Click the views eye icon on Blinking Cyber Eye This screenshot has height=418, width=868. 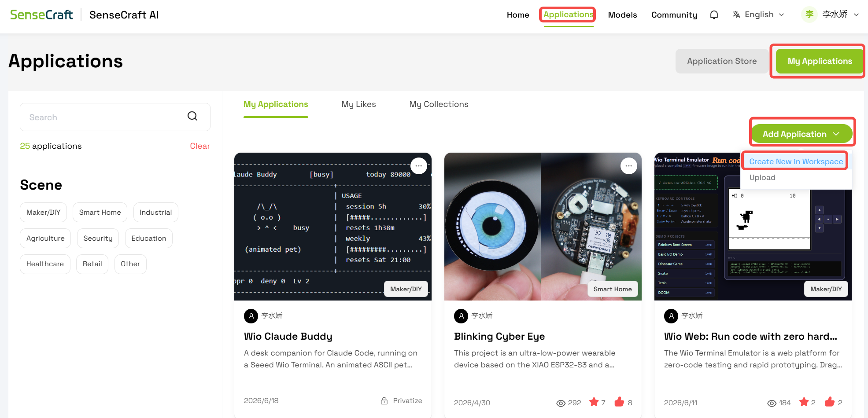[561, 403]
